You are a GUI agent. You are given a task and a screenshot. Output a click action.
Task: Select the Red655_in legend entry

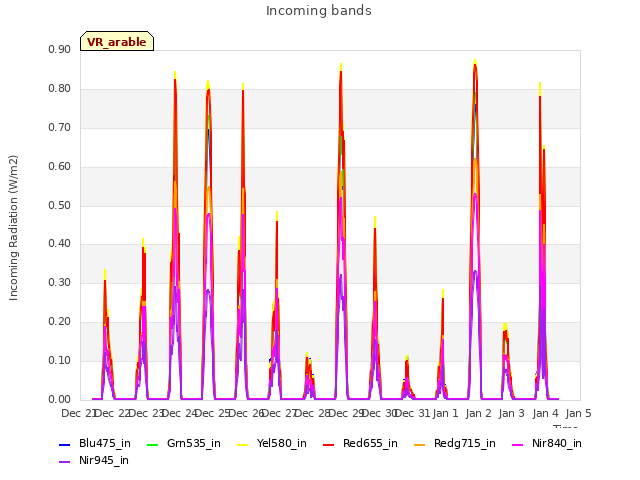click(x=360, y=443)
